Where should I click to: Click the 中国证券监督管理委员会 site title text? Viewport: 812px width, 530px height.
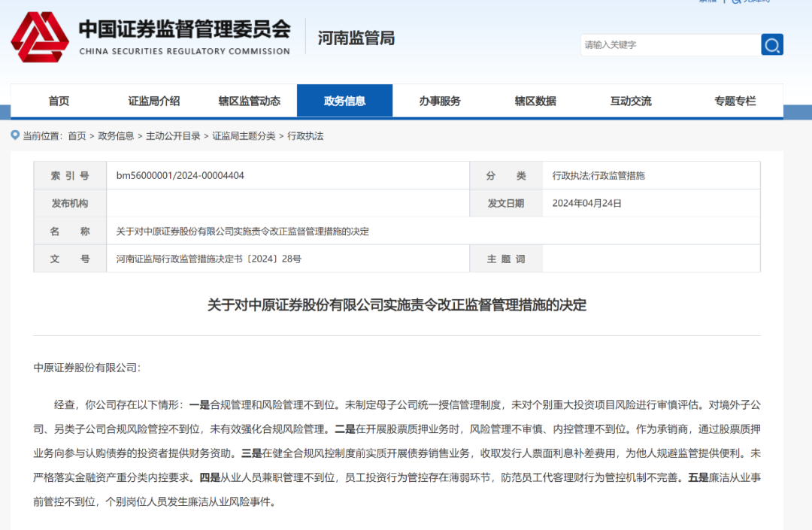coord(184,30)
